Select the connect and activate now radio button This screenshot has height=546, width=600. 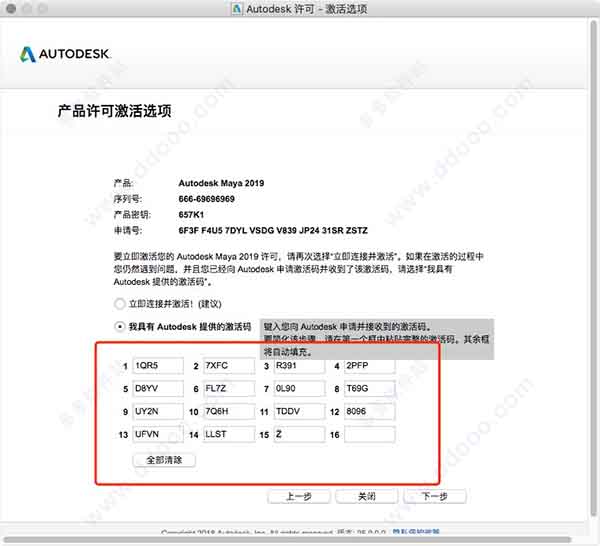(x=119, y=304)
